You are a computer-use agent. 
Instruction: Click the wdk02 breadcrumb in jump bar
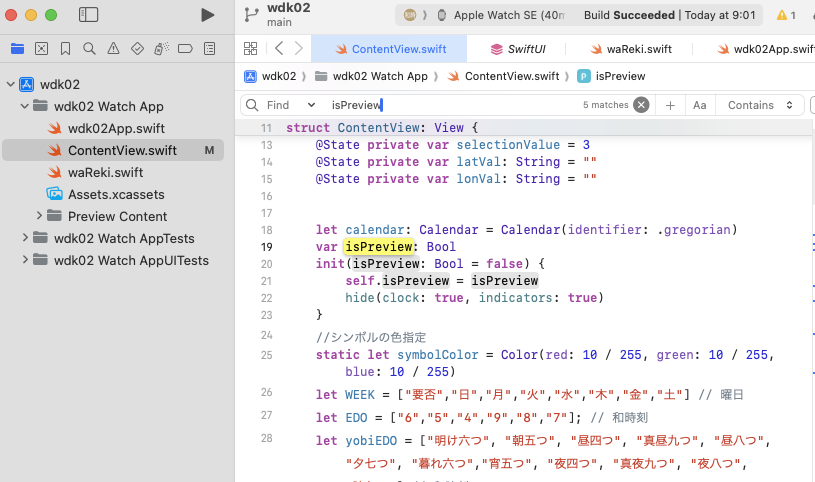(270, 76)
